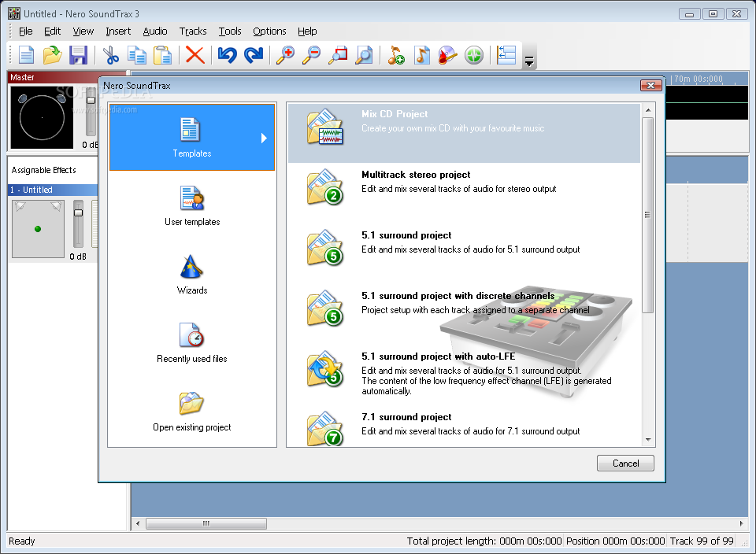Click the template list scroll up arrow
Image resolution: width=756 pixels, height=554 pixels.
pyautogui.click(x=648, y=110)
